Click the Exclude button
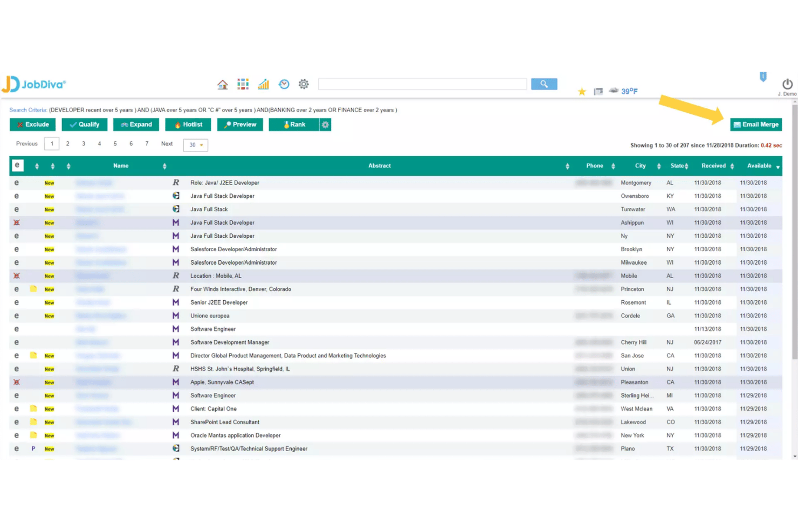Image resolution: width=798 pixels, height=532 pixels. click(33, 125)
